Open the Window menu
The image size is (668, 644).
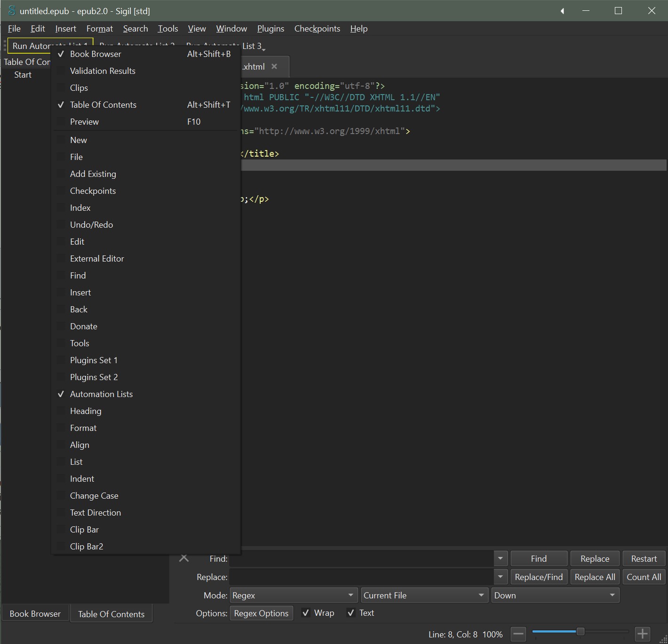coord(231,29)
